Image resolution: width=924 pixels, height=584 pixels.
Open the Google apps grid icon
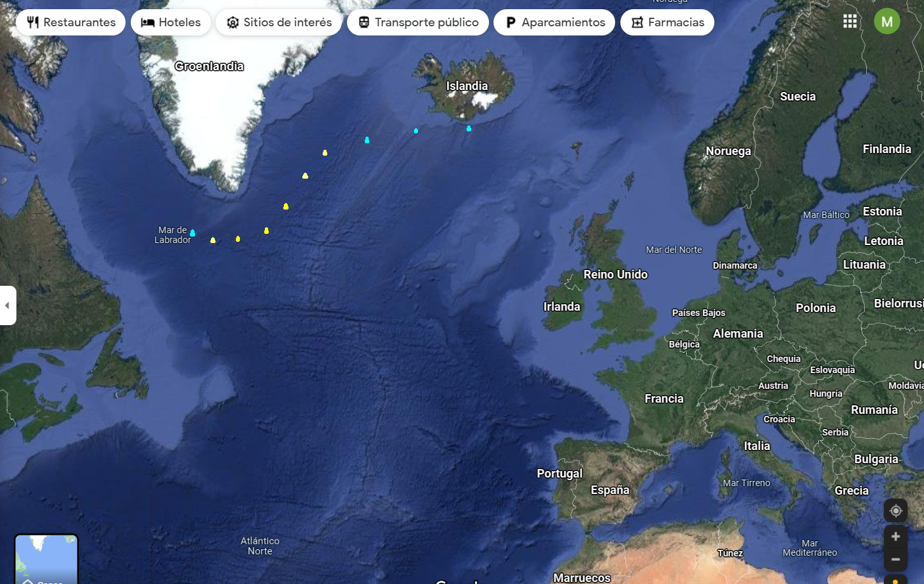tap(850, 22)
